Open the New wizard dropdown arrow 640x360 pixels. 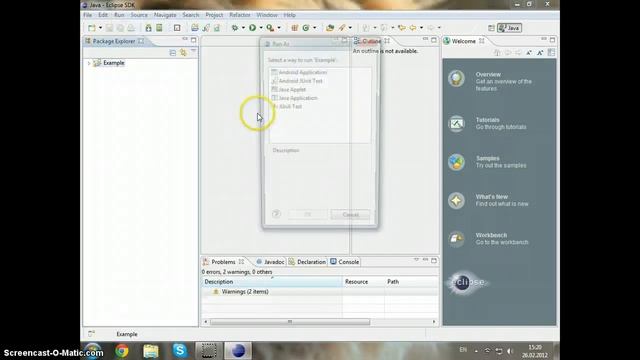(100, 28)
